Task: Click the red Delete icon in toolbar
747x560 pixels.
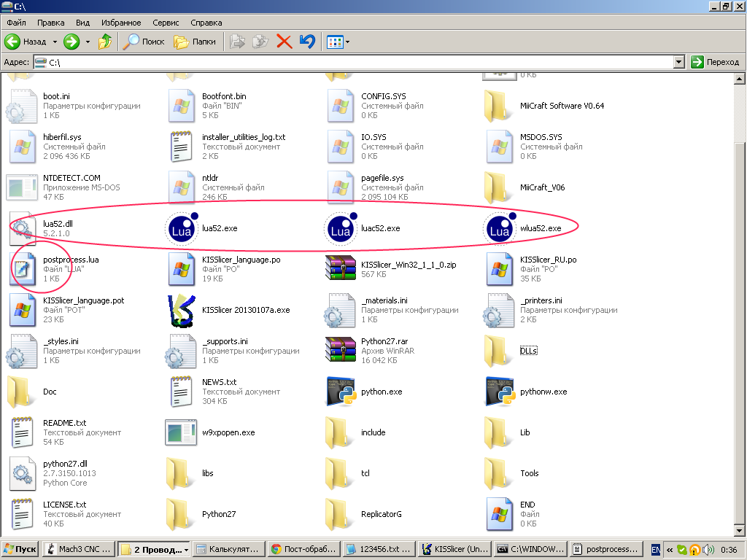Action: (x=284, y=42)
